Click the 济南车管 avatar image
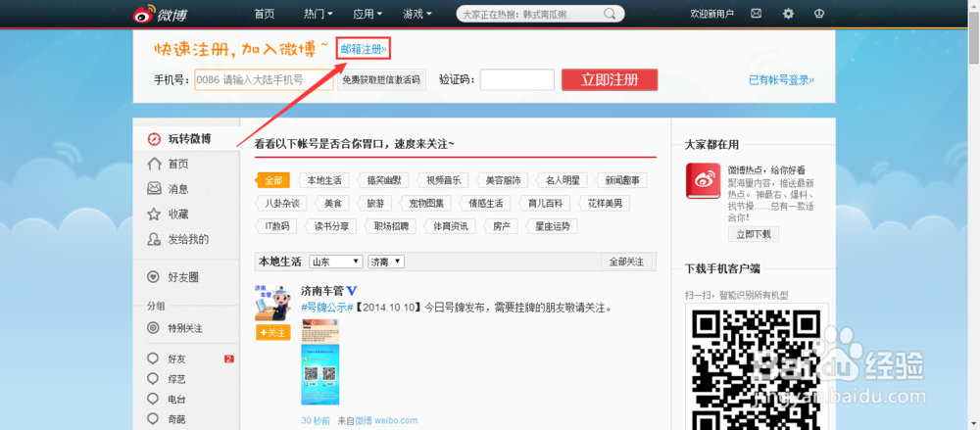Viewport: 980px width, 430px height. point(273,303)
